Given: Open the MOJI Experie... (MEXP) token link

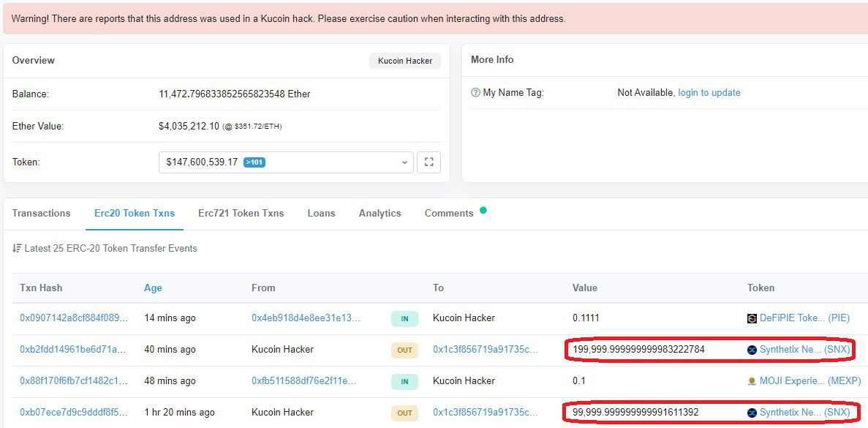Looking at the screenshot, I should tap(810, 381).
